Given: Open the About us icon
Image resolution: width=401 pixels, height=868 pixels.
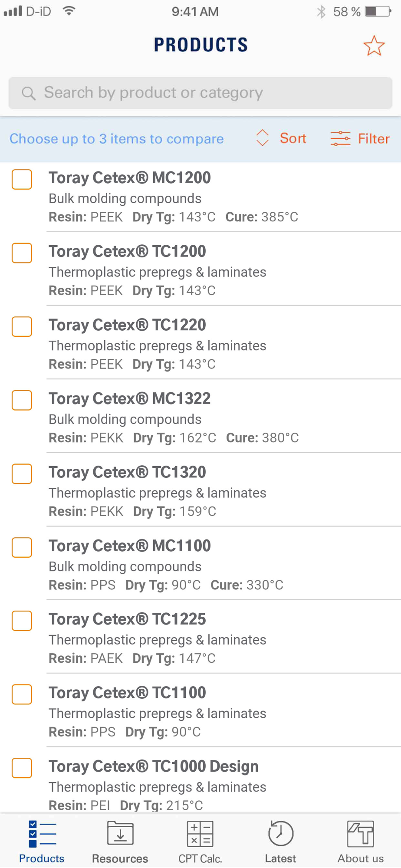Looking at the screenshot, I should 360,833.
